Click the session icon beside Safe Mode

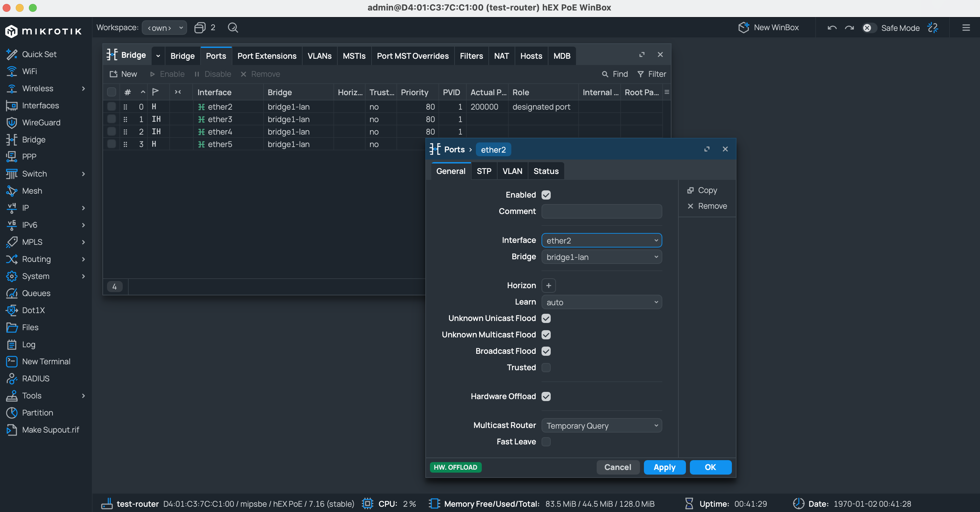point(933,28)
